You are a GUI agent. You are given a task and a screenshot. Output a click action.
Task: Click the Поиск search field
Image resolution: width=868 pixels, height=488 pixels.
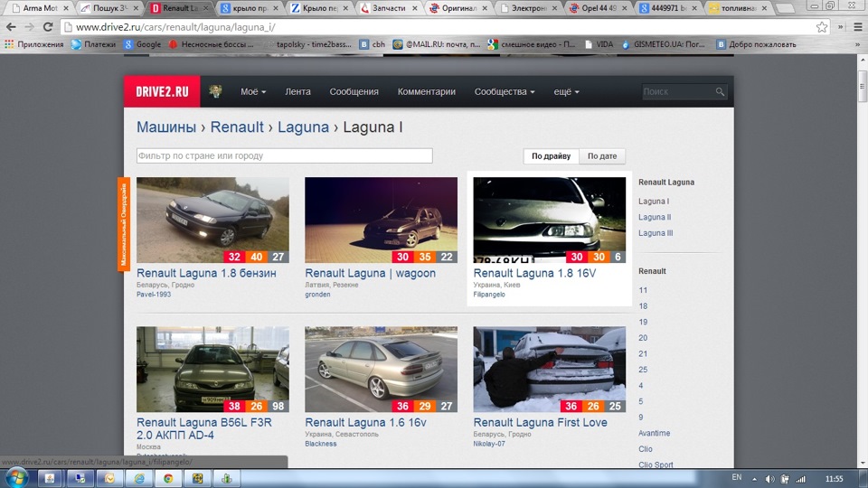[678, 91]
